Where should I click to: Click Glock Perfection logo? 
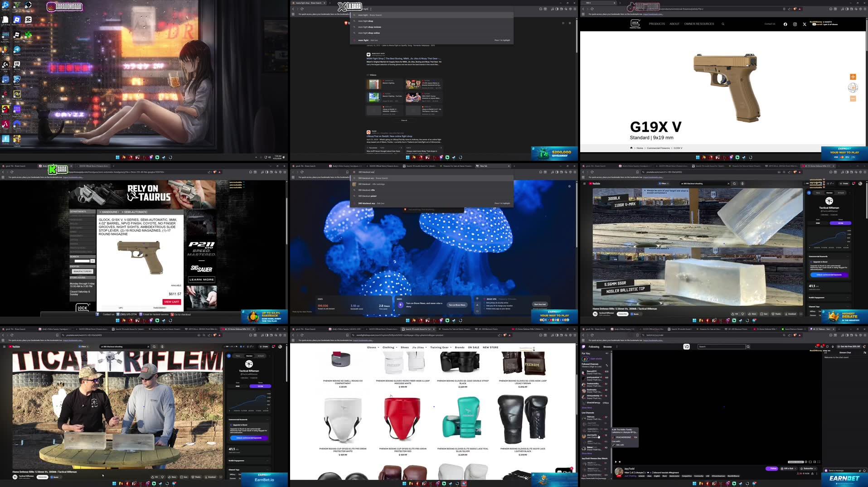[x=635, y=24]
